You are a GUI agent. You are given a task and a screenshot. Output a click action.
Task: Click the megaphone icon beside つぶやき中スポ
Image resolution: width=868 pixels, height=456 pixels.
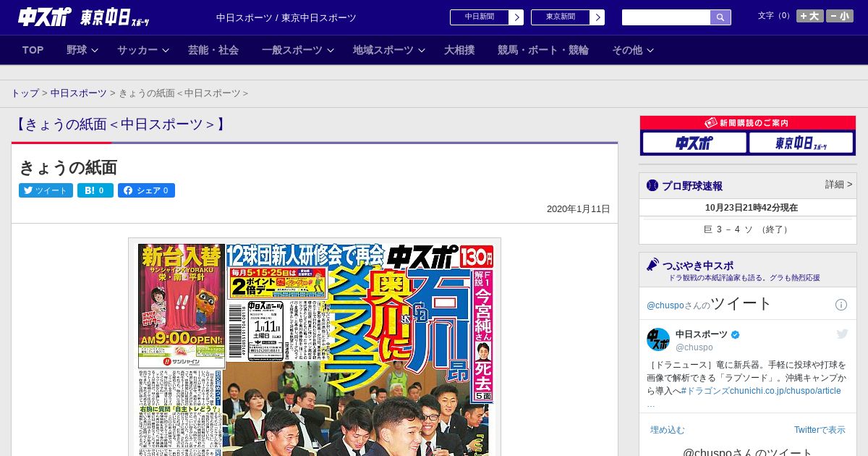click(652, 264)
